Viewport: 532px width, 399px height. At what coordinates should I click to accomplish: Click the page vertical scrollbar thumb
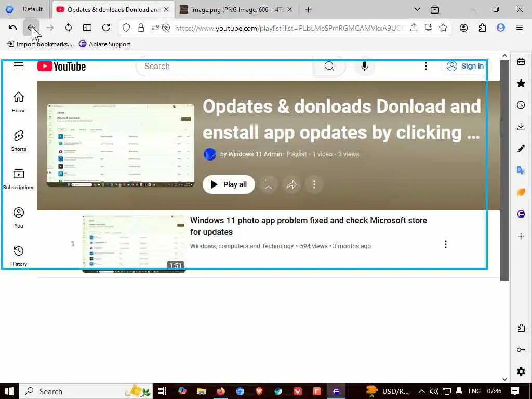coord(505,170)
